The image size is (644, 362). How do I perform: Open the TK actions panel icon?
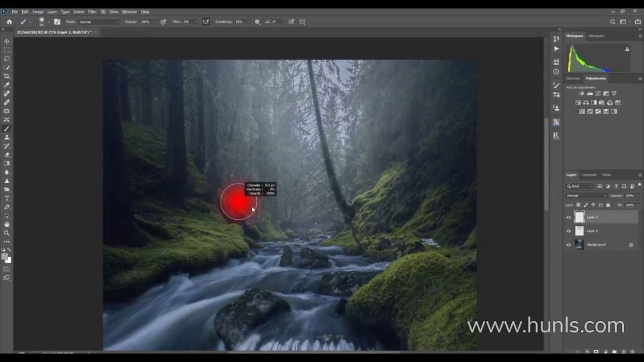coord(556,123)
